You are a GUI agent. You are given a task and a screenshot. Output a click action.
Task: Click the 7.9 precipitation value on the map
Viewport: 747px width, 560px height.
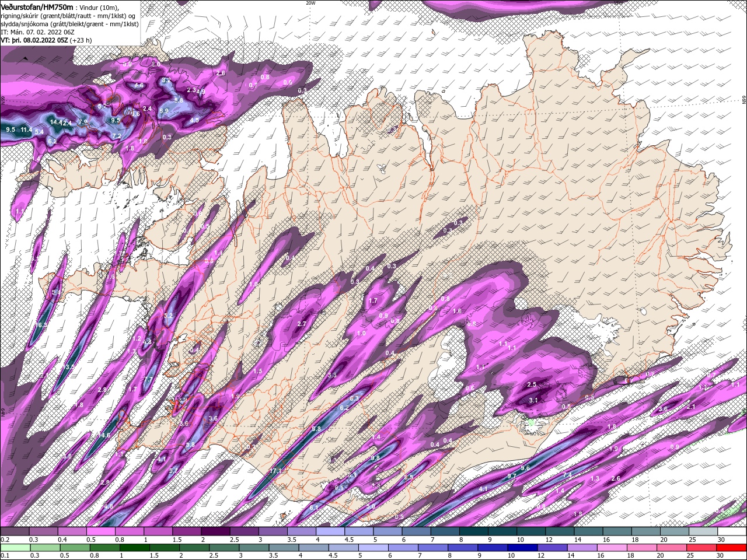83,122
